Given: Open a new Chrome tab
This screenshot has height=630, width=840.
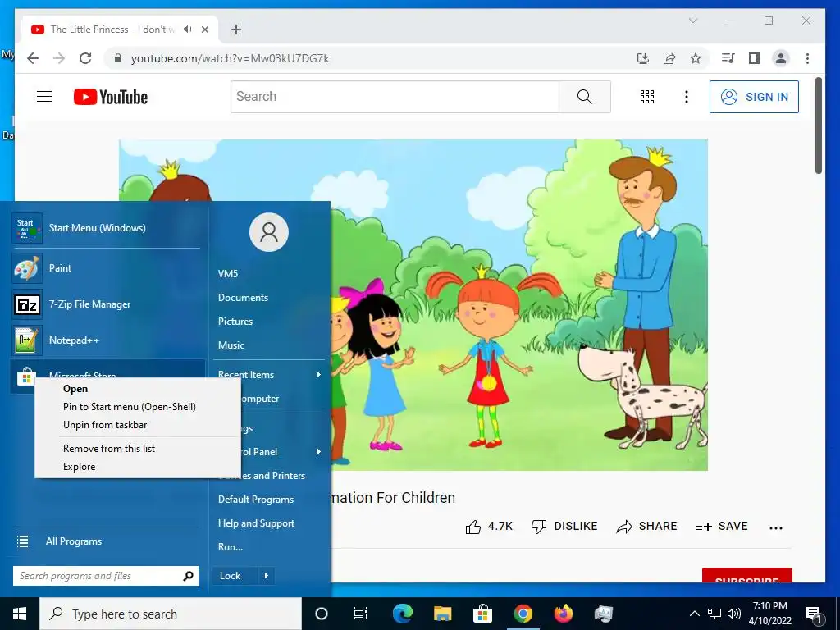Looking at the screenshot, I should point(236,30).
